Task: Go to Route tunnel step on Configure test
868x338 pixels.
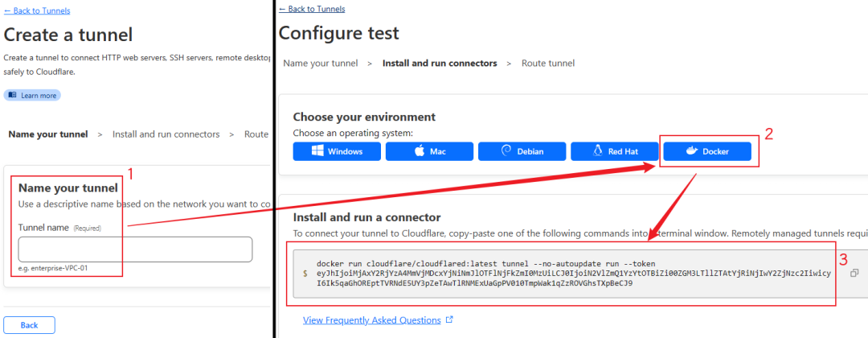Action: click(548, 63)
